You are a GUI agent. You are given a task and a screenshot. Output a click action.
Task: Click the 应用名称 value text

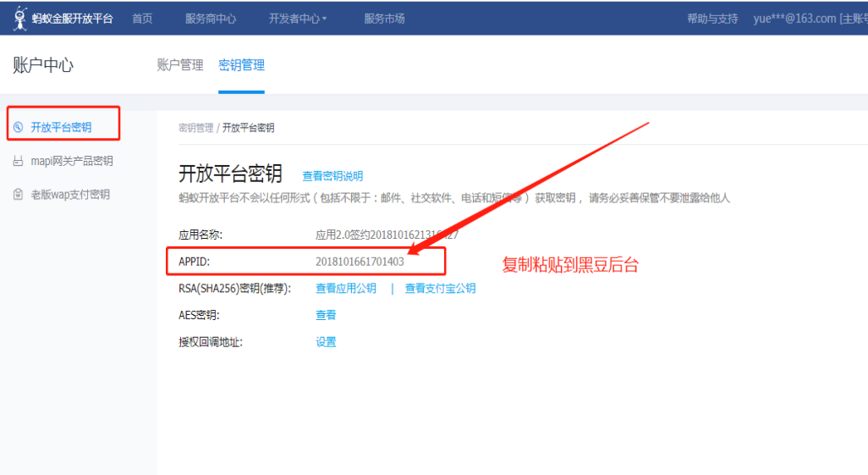387,235
